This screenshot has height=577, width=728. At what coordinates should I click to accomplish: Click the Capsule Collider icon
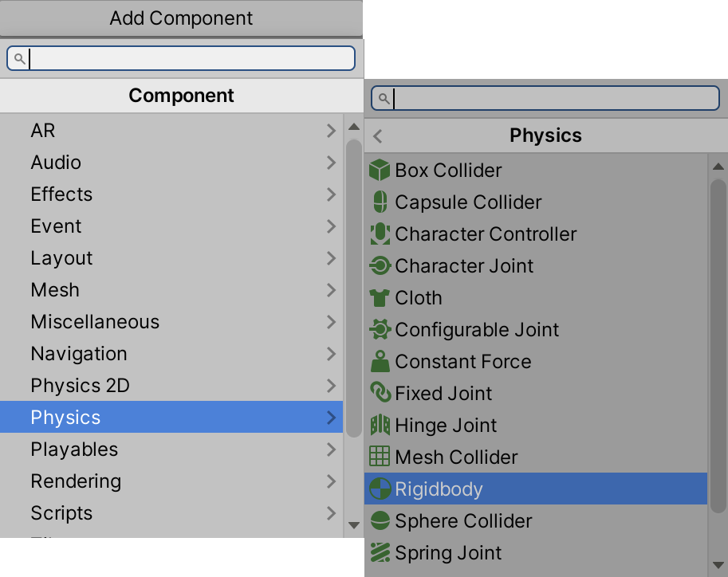(x=380, y=202)
